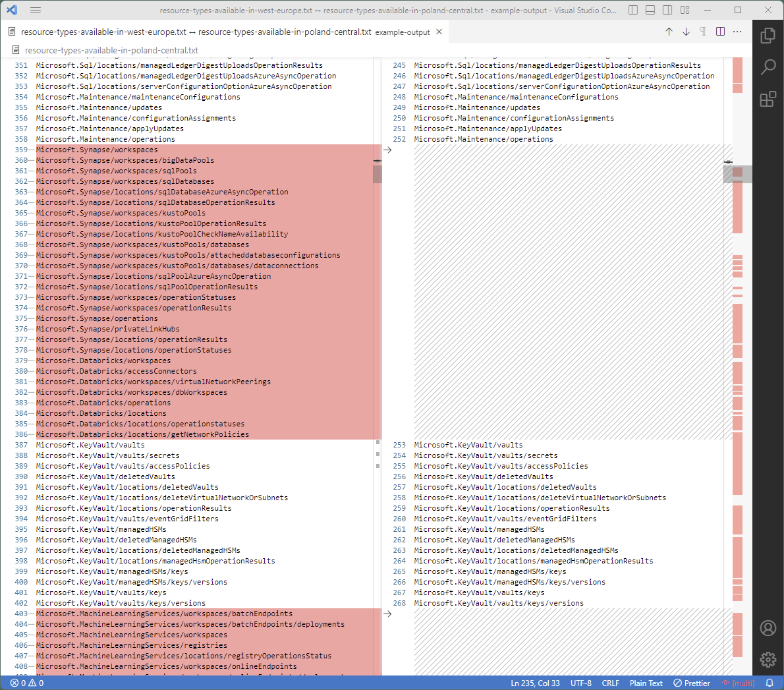Click breadcrumb resource-types-available-in-poland-central.txt
Viewport: 784px width, 690px height.
pyautogui.click(x=111, y=51)
